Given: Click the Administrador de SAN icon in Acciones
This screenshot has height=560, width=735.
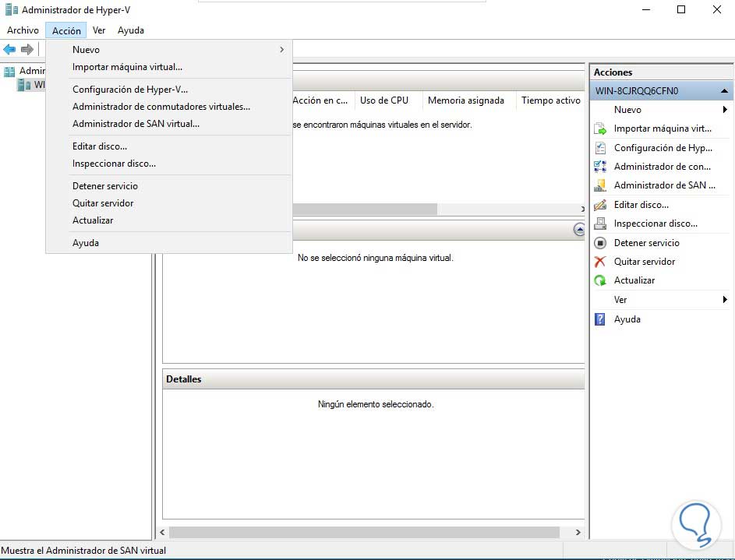Looking at the screenshot, I should click(x=600, y=185).
